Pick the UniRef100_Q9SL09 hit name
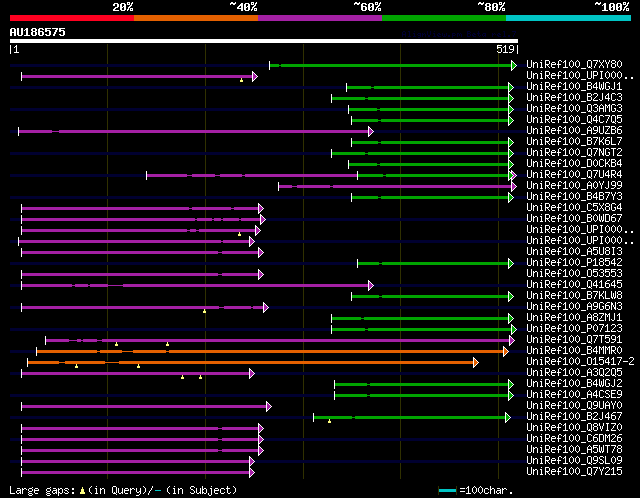The image size is (640, 498). (574, 461)
